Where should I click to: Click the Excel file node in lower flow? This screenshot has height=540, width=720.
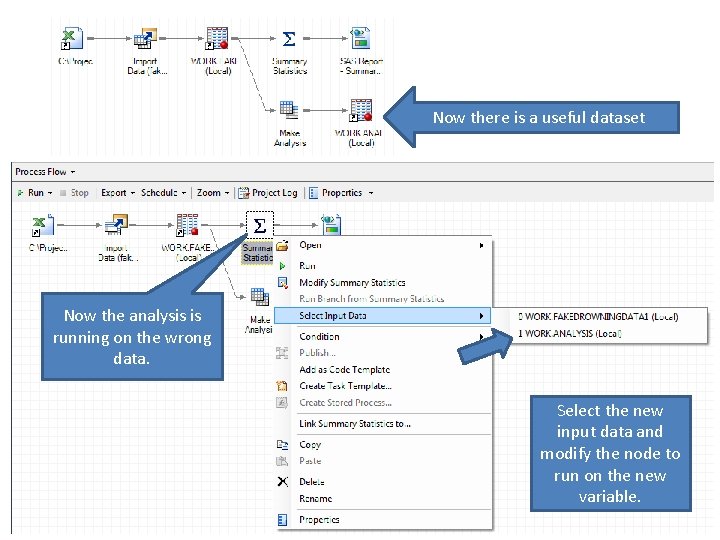[x=43, y=225]
